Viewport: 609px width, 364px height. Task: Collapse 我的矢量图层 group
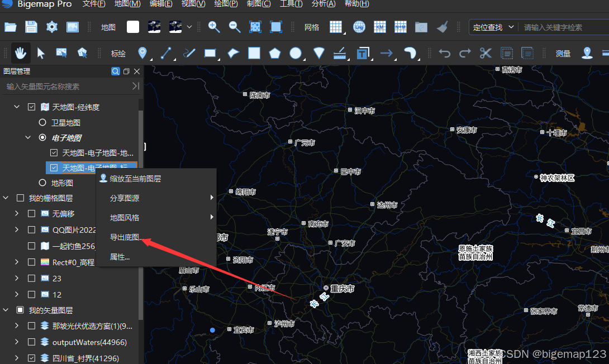[x=6, y=310]
